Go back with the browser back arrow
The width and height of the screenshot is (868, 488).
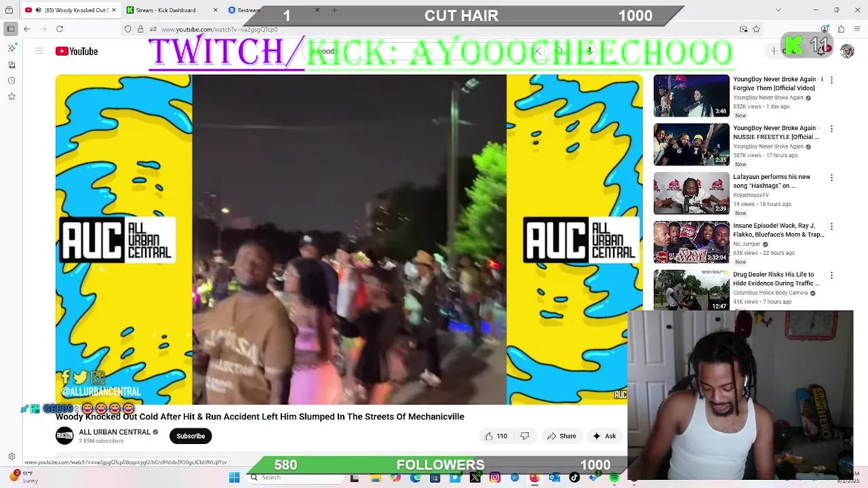click(27, 29)
